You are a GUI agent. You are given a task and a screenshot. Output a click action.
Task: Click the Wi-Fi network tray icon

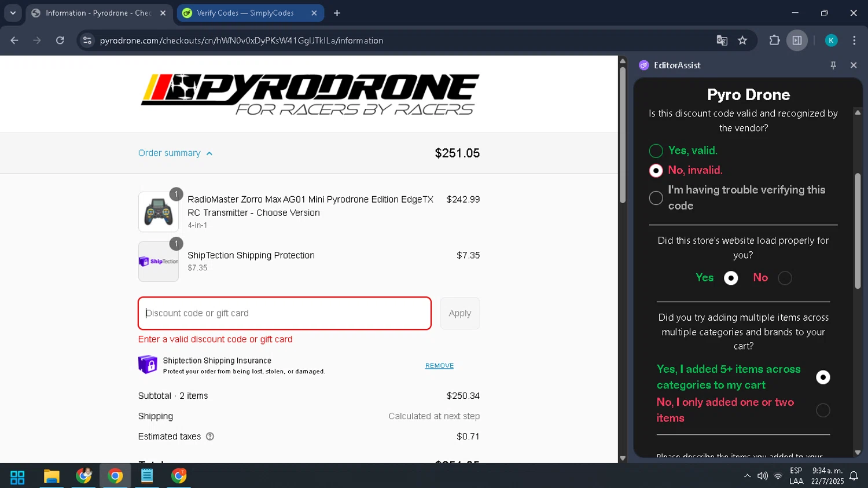(x=778, y=476)
